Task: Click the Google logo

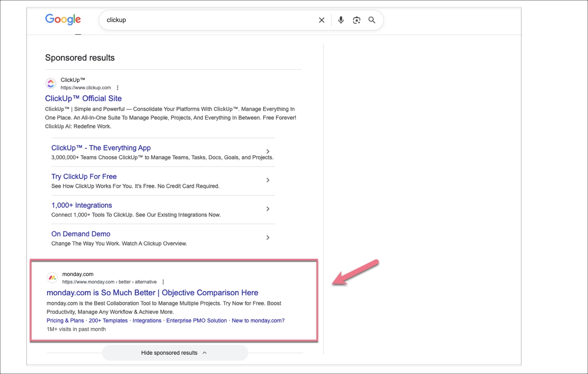Action: pyautogui.click(x=63, y=20)
